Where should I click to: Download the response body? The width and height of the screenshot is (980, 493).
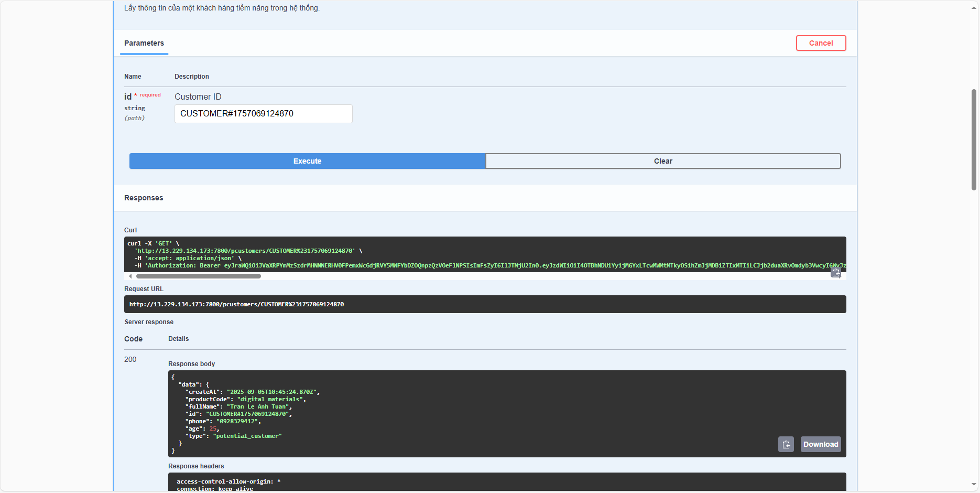[820, 444]
